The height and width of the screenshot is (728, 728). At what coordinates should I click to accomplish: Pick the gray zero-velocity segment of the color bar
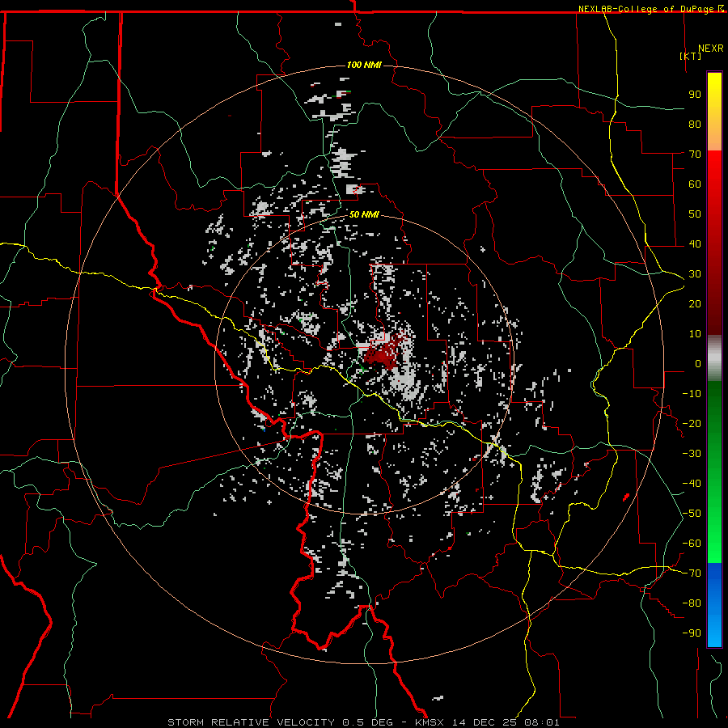[714, 358]
